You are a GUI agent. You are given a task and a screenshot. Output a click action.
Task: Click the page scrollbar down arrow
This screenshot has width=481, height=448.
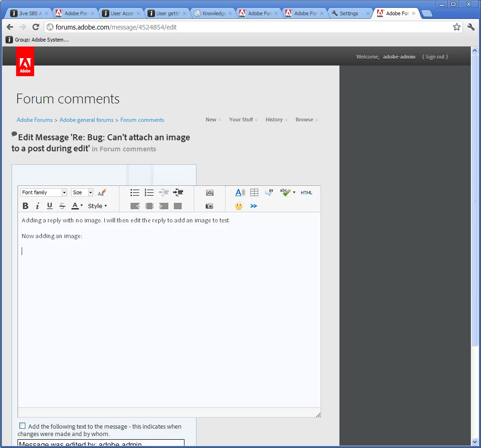pyautogui.click(x=475, y=442)
